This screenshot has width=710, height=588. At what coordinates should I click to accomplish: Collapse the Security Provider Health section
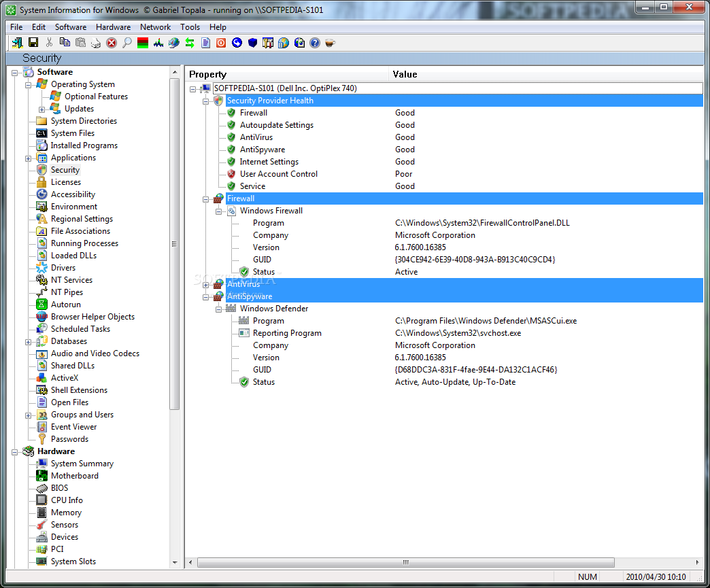click(205, 101)
